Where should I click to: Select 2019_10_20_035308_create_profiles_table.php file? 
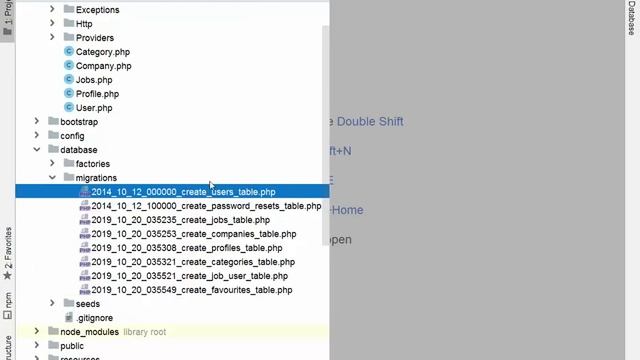coord(187,248)
